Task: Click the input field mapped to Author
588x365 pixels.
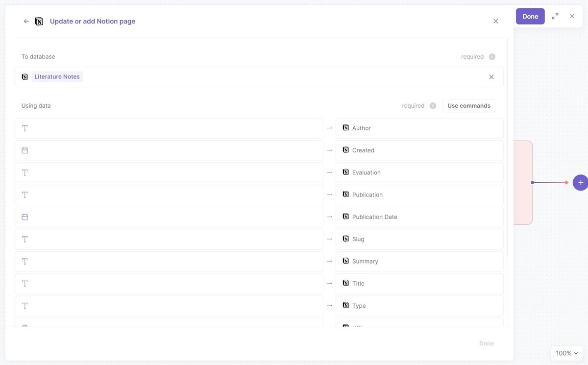Action: (169, 128)
